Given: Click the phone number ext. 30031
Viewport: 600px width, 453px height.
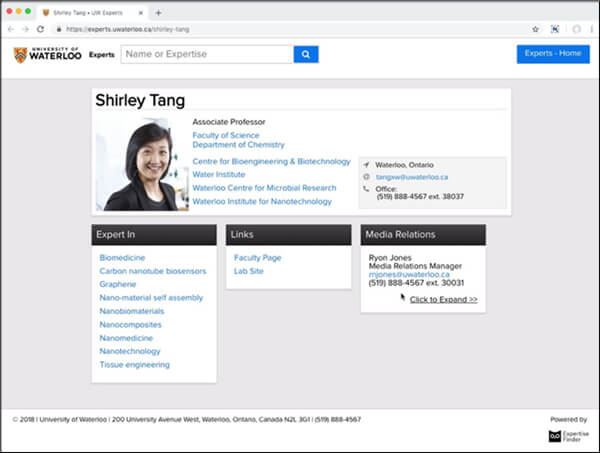Looking at the screenshot, I should click(416, 283).
